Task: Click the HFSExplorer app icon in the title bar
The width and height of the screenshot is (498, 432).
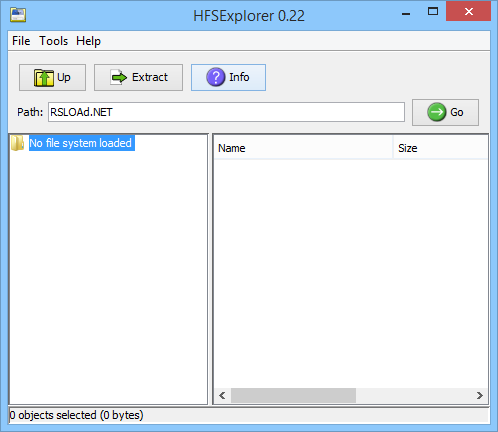Action: point(18,15)
